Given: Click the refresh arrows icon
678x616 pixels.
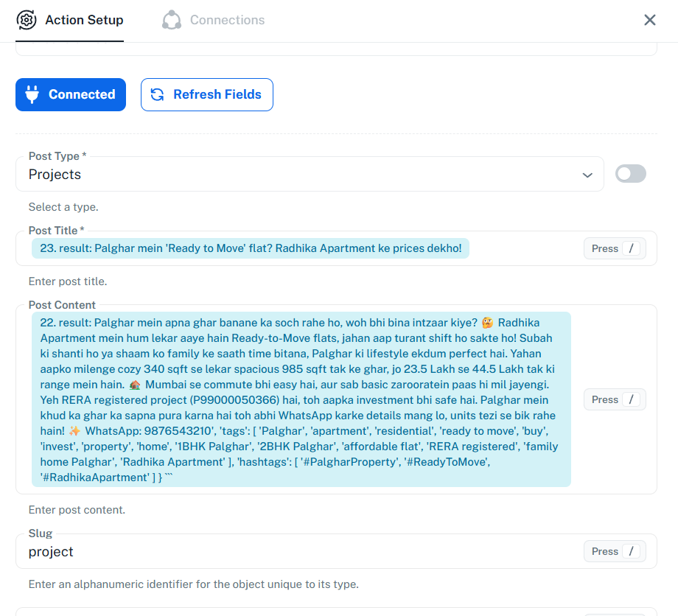Looking at the screenshot, I should tap(158, 94).
